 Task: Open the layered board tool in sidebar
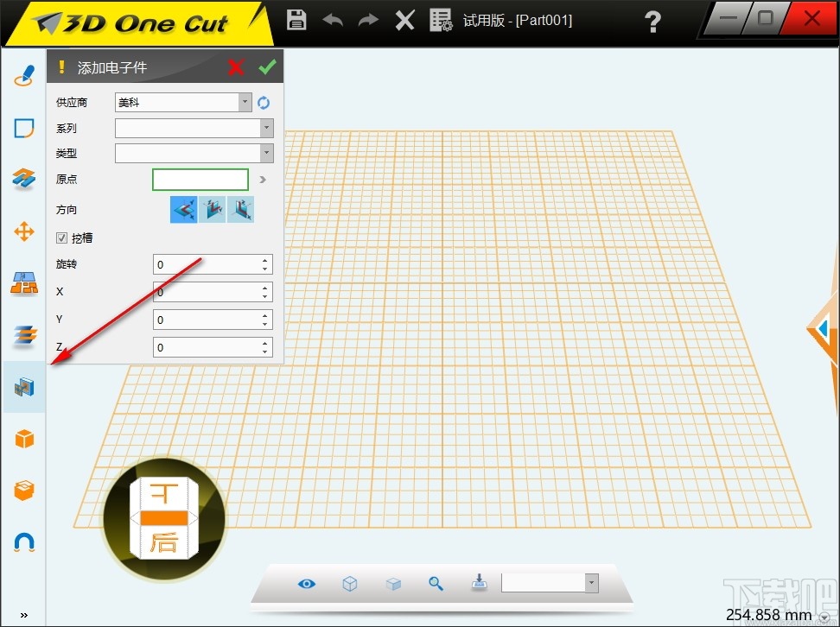click(x=24, y=178)
